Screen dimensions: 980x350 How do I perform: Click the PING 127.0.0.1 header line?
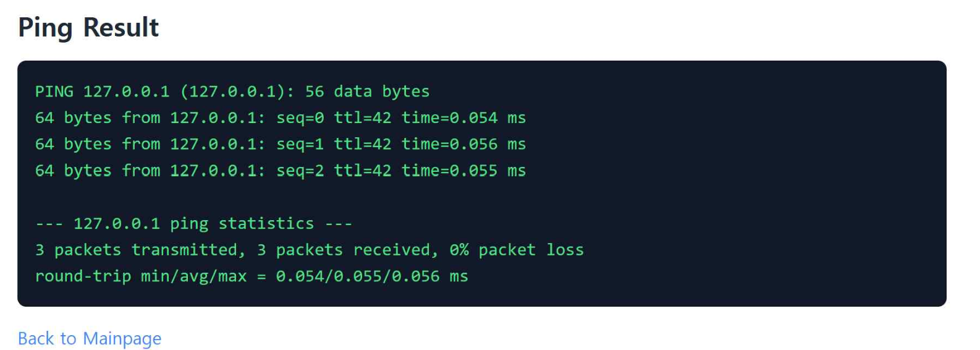[x=232, y=92]
